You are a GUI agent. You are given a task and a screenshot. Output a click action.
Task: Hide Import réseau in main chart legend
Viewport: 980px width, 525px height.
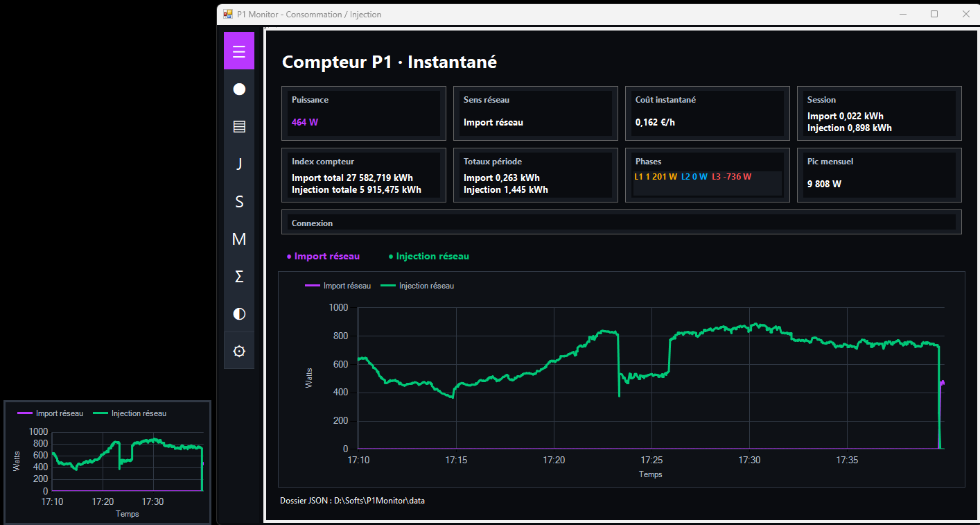pyautogui.click(x=338, y=286)
